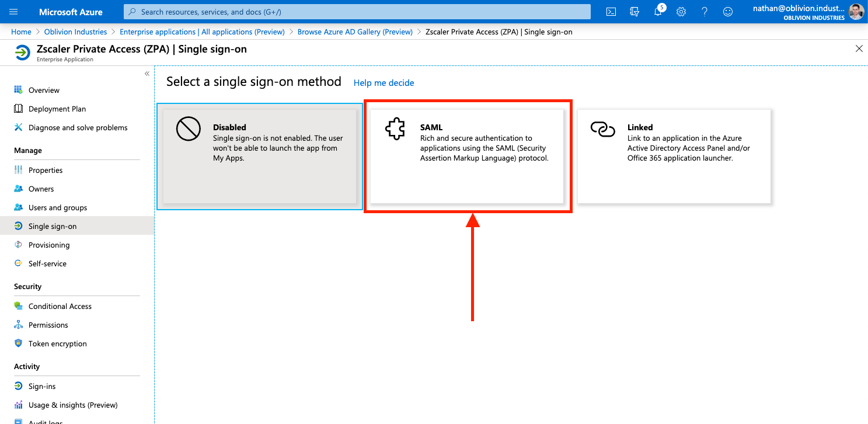Click the help question mark icon
This screenshot has height=424, width=868.
coord(704,12)
